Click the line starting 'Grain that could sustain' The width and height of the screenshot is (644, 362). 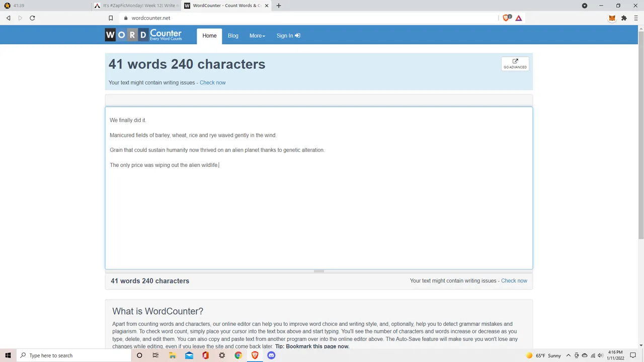[217, 150]
